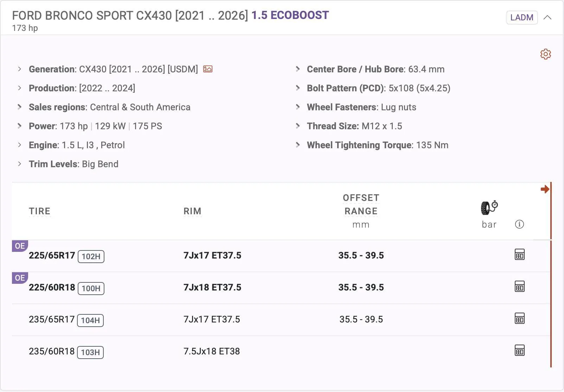This screenshot has width=564, height=392.
Task: Click the 102H load index badge
Action: (x=91, y=257)
